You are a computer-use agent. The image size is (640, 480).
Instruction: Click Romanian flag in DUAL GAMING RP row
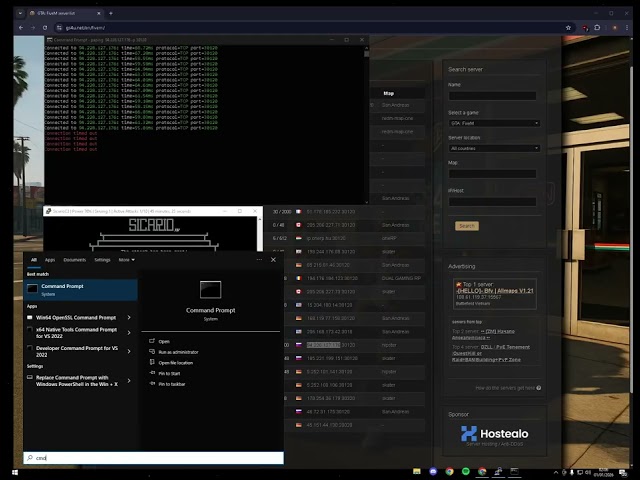(x=298, y=278)
